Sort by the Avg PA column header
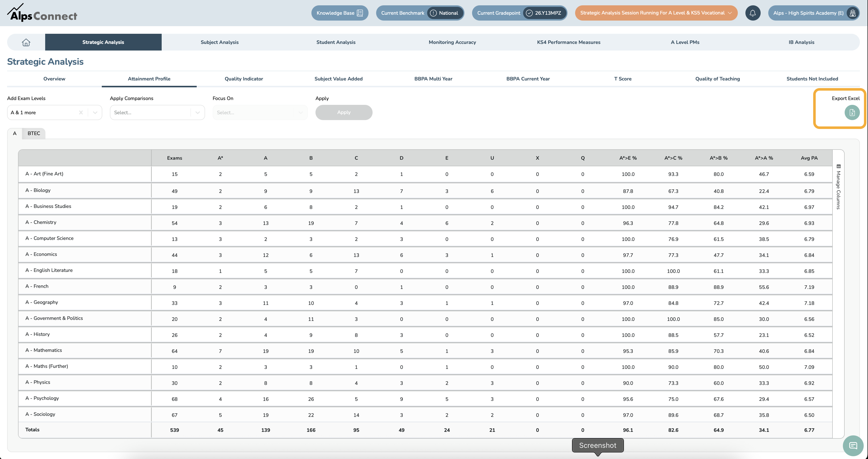 point(809,158)
